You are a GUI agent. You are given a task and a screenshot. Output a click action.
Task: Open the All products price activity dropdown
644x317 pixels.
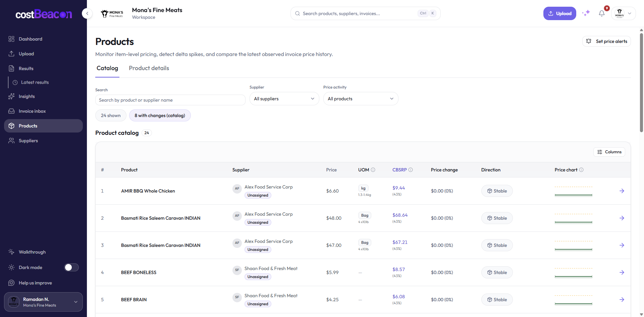[x=361, y=99]
